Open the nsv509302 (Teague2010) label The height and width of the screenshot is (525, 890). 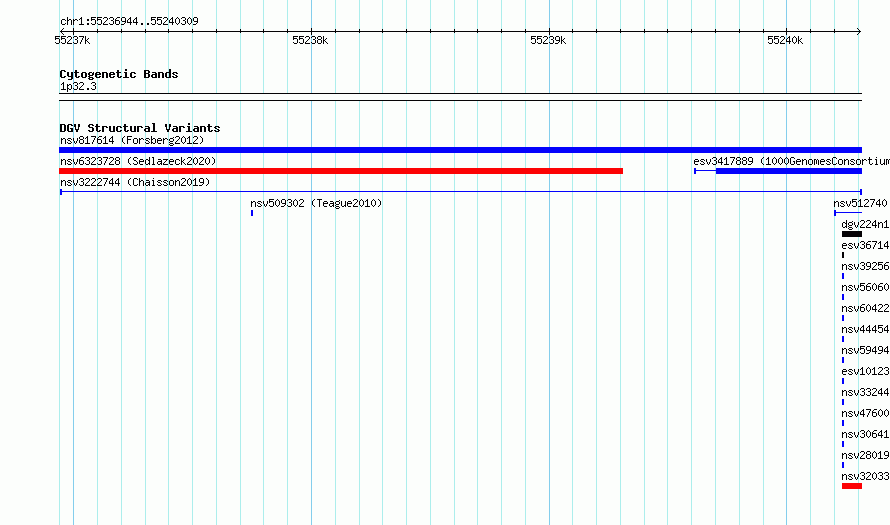(316, 203)
